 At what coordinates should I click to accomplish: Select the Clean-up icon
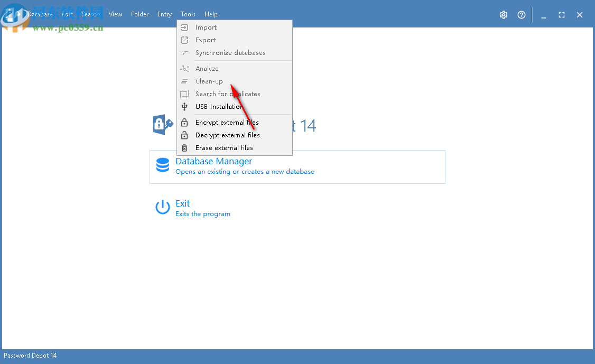(184, 81)
